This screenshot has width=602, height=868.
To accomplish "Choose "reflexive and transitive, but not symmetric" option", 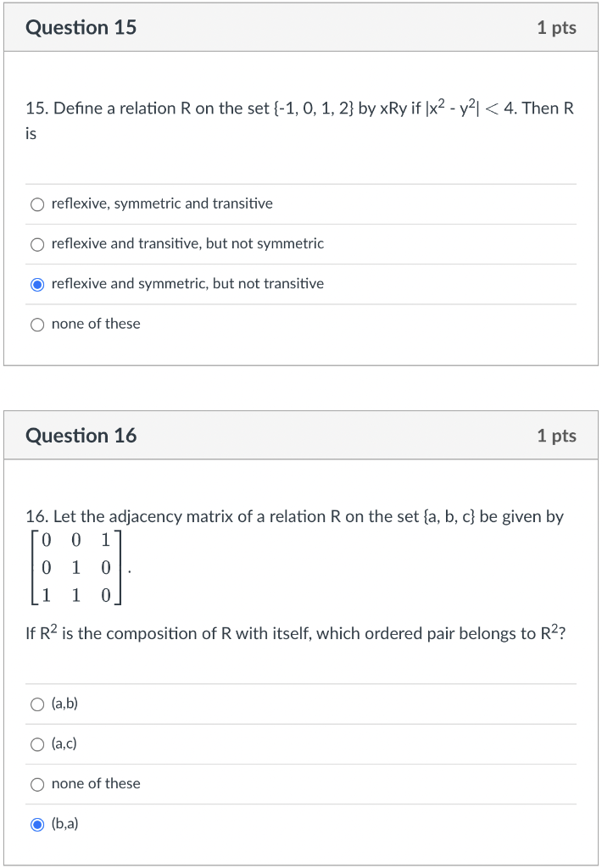I will (37, 244).
